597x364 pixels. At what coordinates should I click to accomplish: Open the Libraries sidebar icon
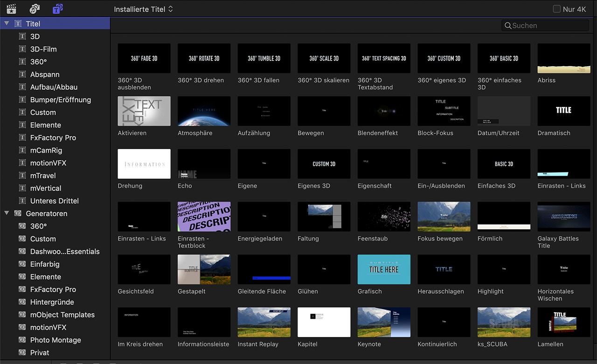pos(11,9)
